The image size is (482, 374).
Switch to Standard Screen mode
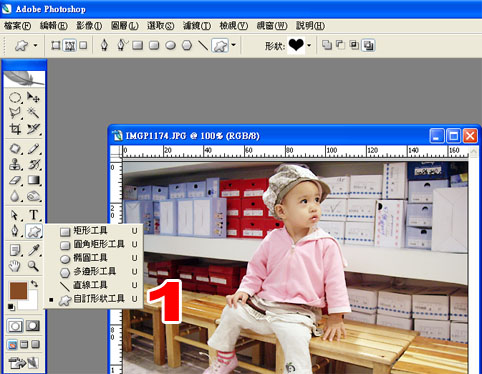(x=12, y=344)
